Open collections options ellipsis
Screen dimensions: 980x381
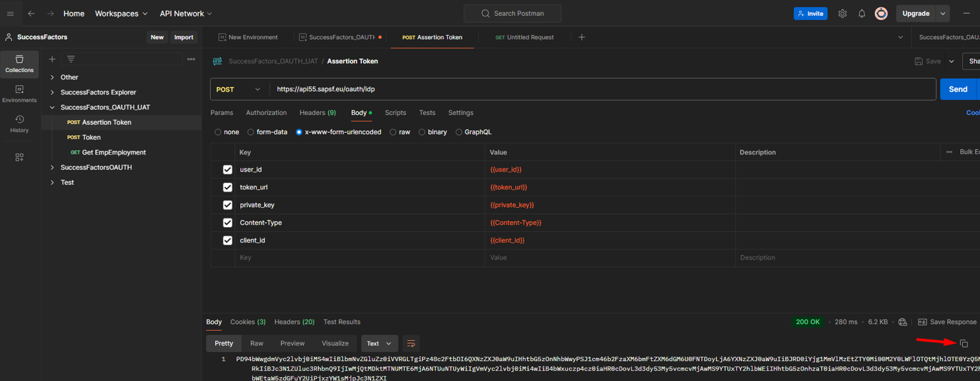(191, 59)
